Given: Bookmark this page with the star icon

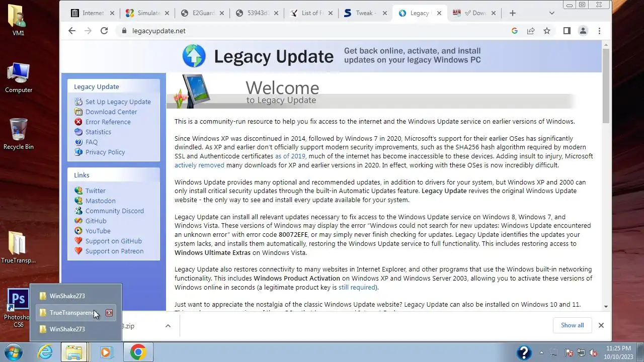Looking at the screenshot, I should coord(547,31).
